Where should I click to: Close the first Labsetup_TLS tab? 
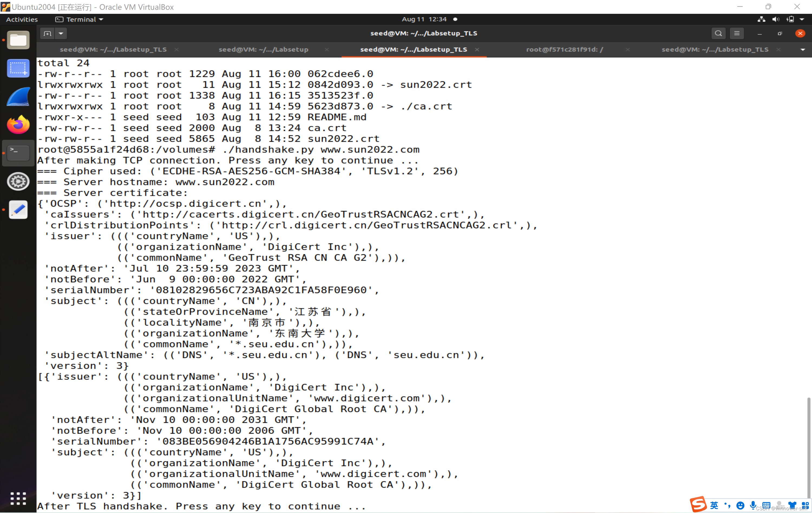176,50
